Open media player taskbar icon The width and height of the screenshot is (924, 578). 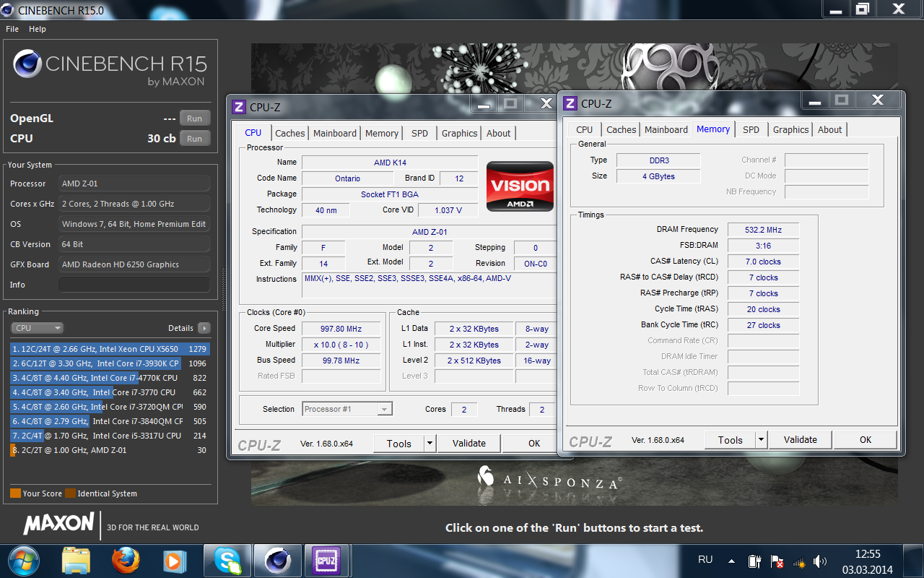coord(174,561)
